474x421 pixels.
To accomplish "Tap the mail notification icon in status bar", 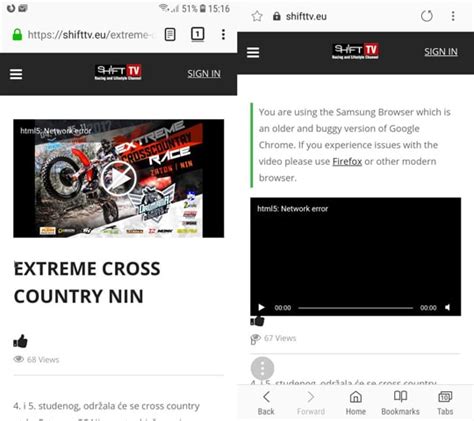I will point(23,8).
